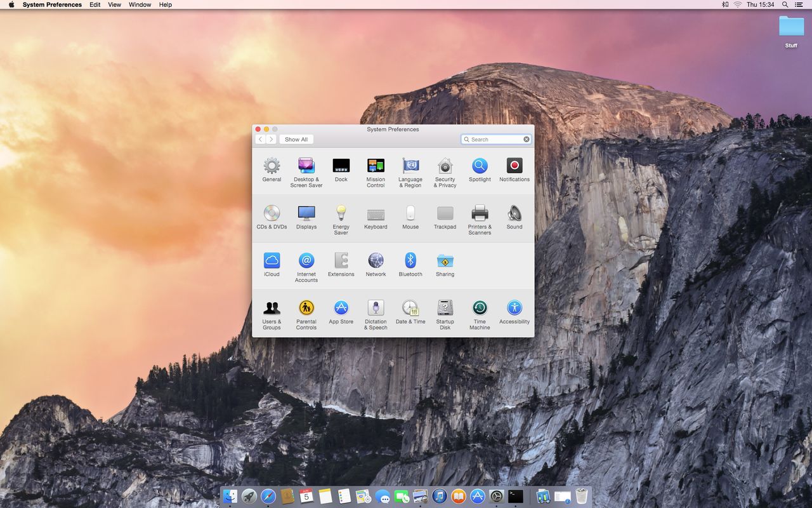Click the Wi-Fi status icon in menu bar
812x508 pixels.
coord(738,4)
